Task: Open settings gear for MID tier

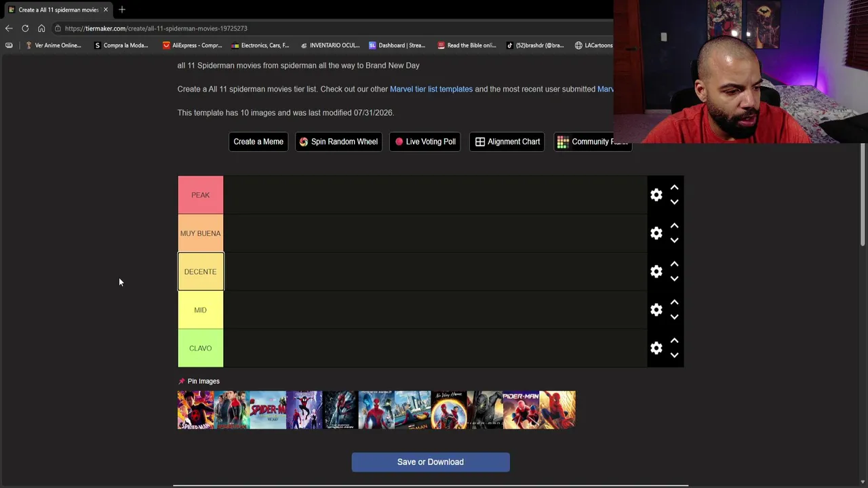Action: [656, 310]
